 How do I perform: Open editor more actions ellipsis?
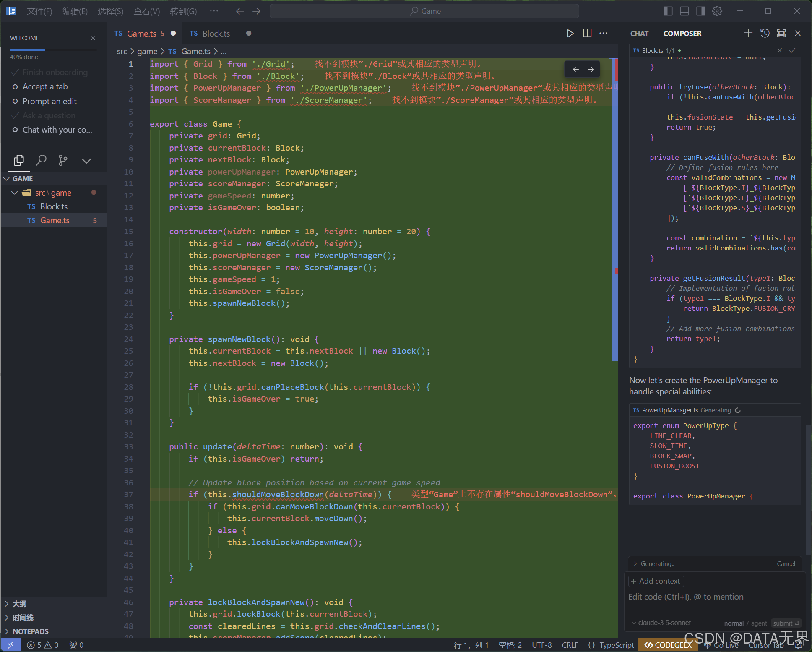(x=604, y=33)
